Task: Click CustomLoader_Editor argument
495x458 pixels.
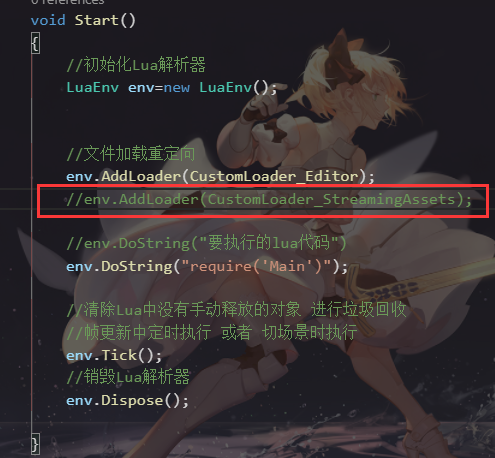Action: [274, 176]
